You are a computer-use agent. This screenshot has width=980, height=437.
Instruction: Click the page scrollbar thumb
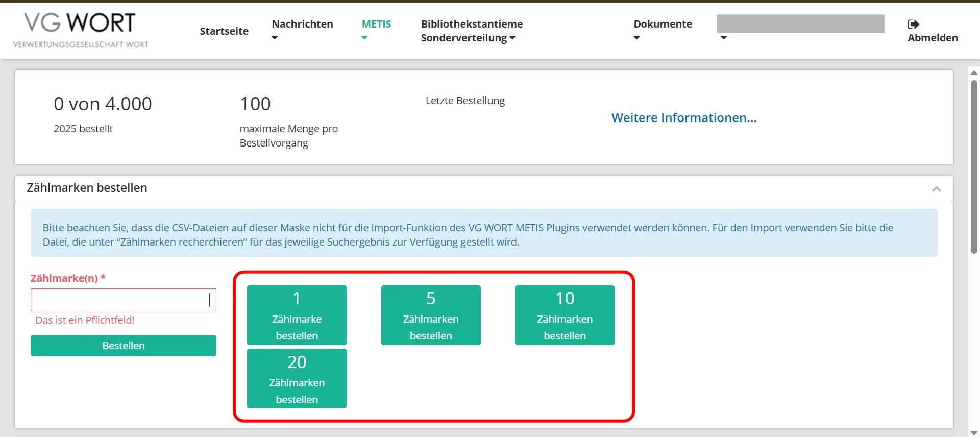pyautogui.click(x=974, y=166)
